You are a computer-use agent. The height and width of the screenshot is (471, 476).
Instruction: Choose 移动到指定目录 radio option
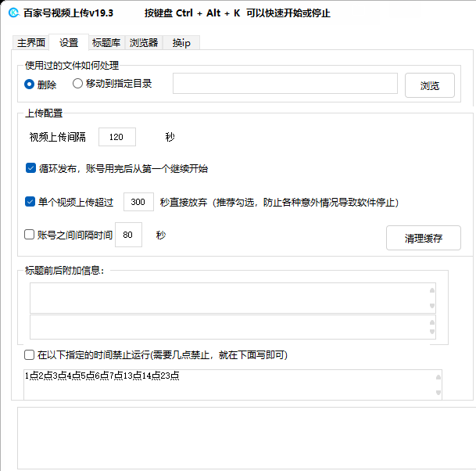(113, 83)
